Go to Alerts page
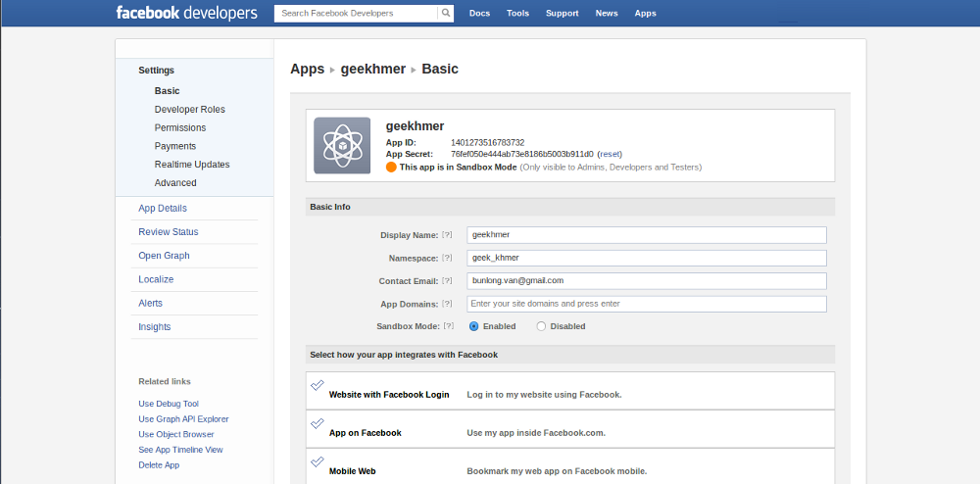This screenshot has width=980, height=484. (x=150, y=303)
